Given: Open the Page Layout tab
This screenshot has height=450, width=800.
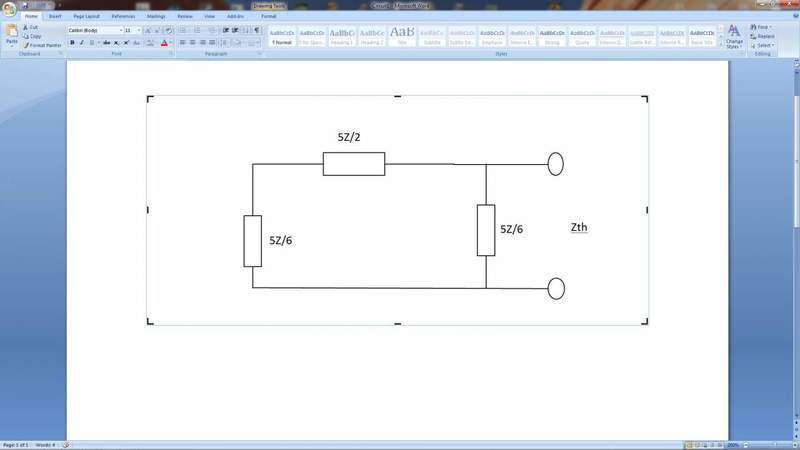Looking at the screenshot, I should coord(86,16).
